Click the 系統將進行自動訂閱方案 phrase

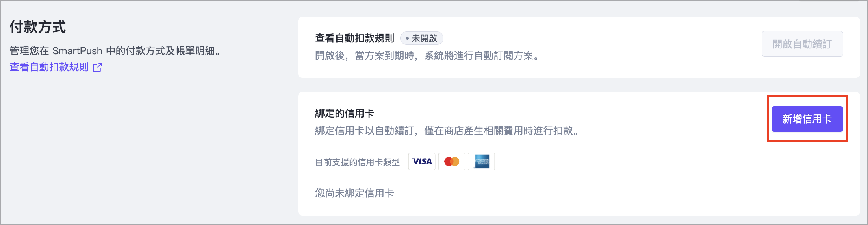481,56
